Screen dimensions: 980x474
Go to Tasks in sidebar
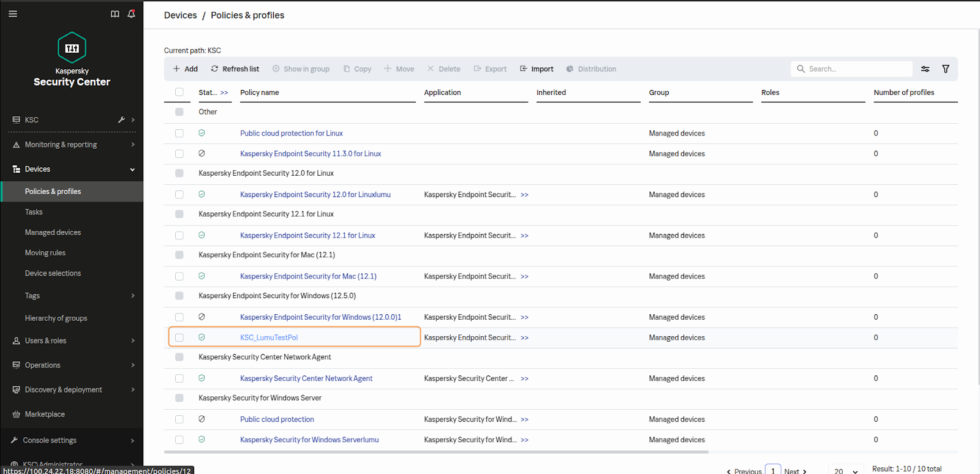[34, 212]
